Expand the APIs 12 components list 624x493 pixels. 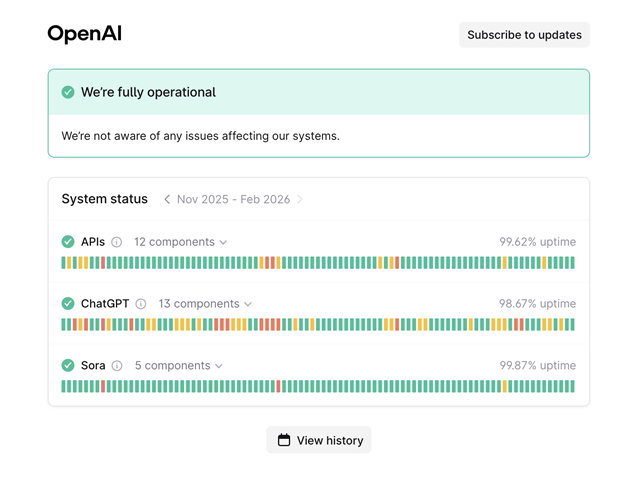click(180, 242)
